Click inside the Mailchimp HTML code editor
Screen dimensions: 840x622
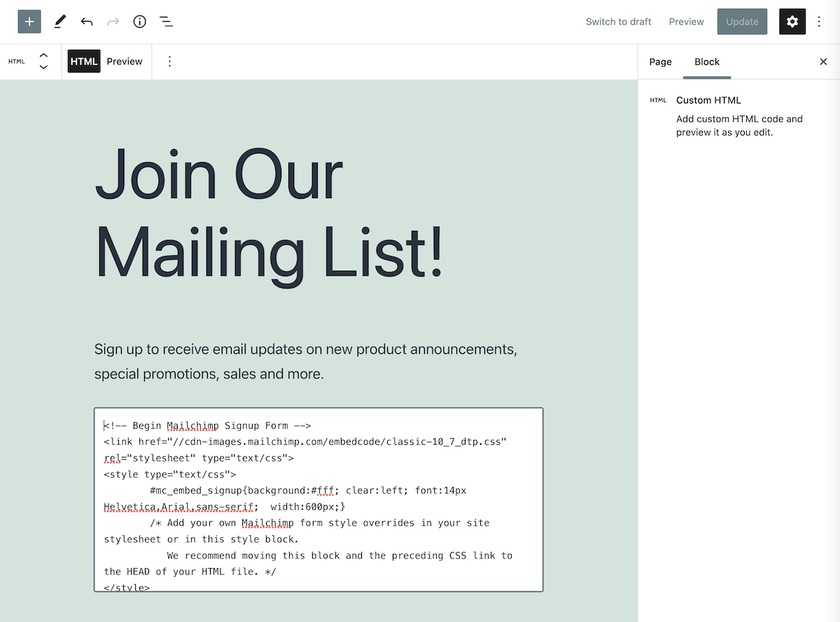coord(318,500)
